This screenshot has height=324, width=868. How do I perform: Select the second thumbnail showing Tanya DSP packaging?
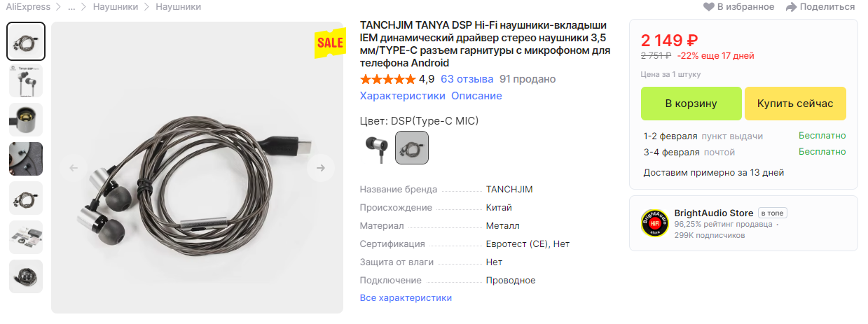(x=26, y=80)
